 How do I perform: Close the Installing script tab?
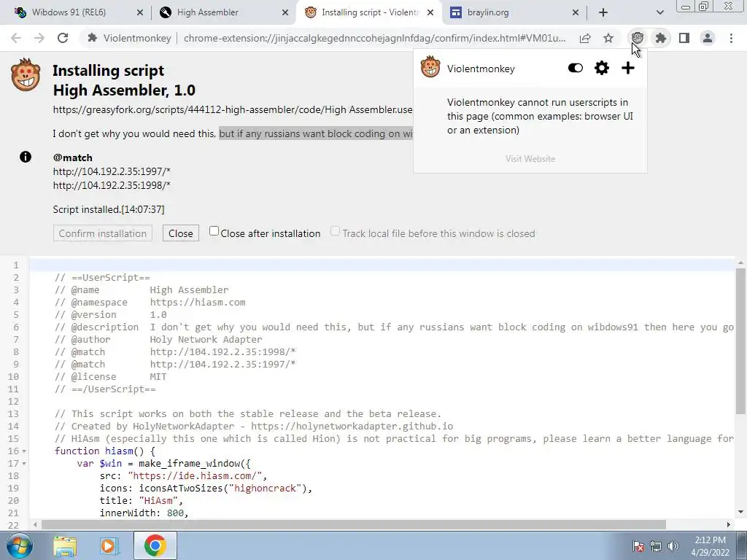coord(430,13)
